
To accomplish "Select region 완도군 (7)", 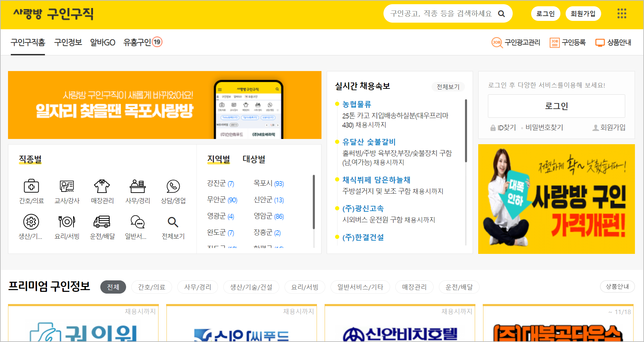I will [220, 232].
